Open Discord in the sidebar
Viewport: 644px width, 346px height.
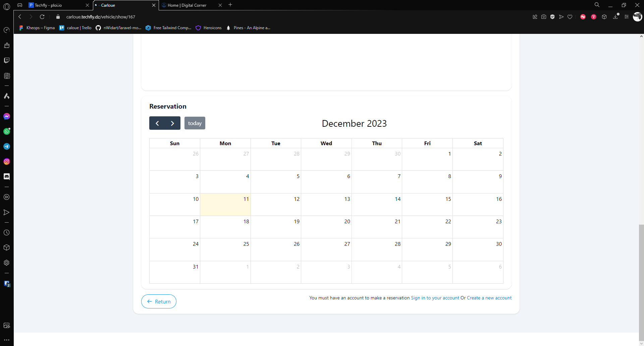coord(7,177)
